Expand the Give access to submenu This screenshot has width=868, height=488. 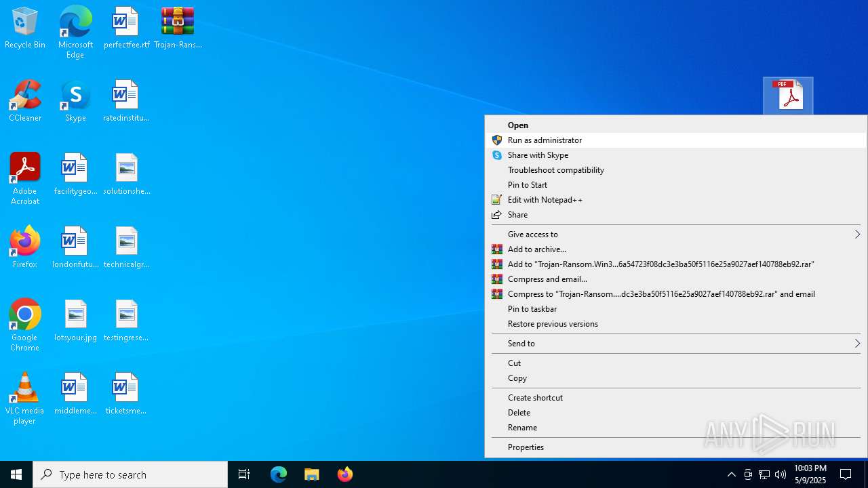[676, 235]
